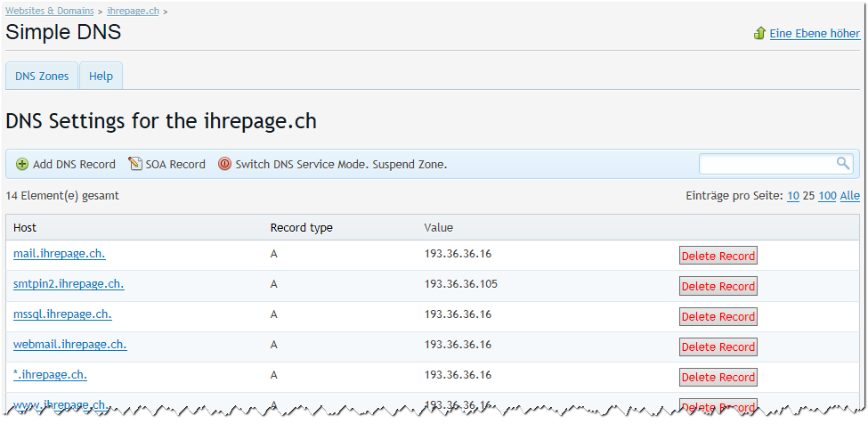868x424 pixels.
Task: Click the green Add DNS Record icon
Action: tap(22, 164)
